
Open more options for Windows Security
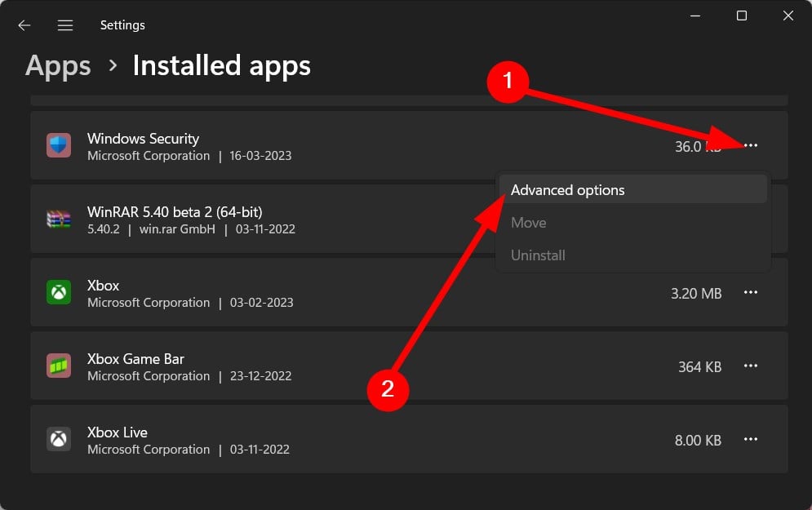750,145
